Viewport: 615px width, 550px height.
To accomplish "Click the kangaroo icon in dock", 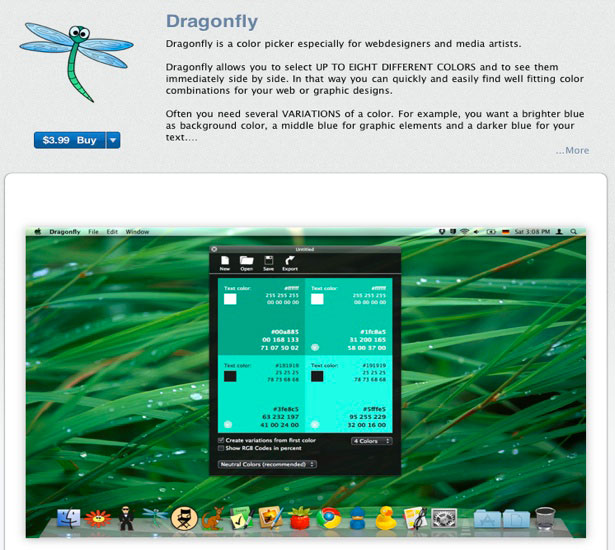I will pyautogui.click(x=213, y=519).
